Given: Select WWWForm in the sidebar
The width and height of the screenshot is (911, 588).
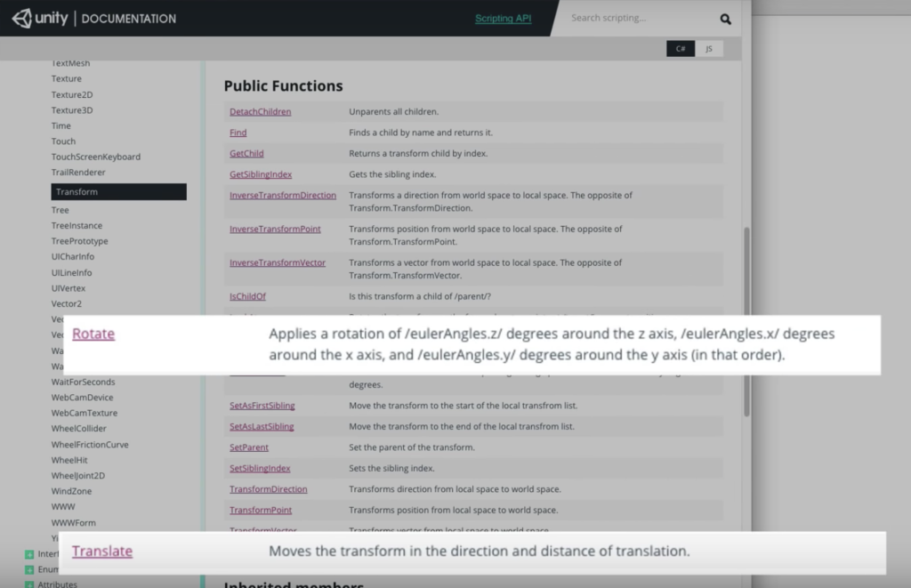Looking at the screenshot, I should pyautogui.click(x=73, y=523).
